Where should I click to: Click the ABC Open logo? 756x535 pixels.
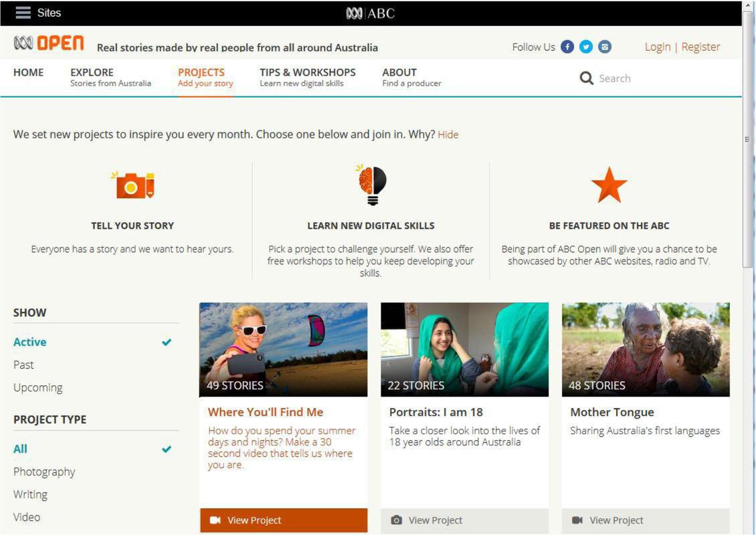[x=49, y=44]
